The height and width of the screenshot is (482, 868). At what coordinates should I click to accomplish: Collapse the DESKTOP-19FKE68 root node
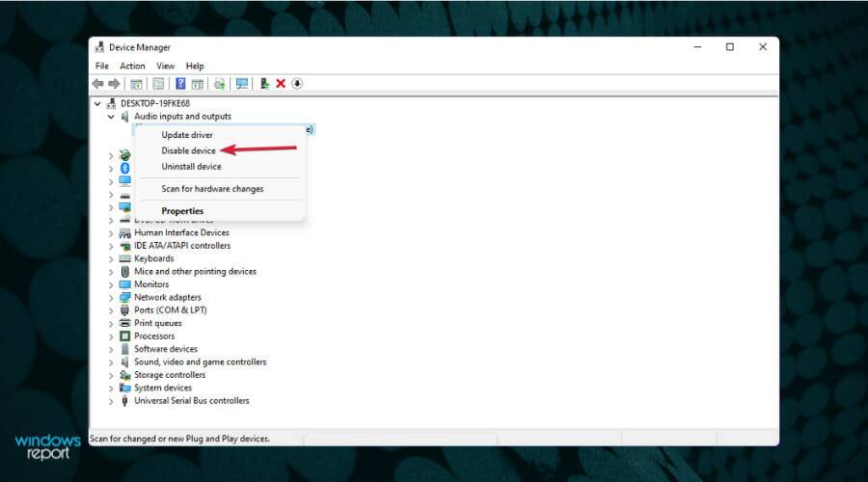pos(97,103)
